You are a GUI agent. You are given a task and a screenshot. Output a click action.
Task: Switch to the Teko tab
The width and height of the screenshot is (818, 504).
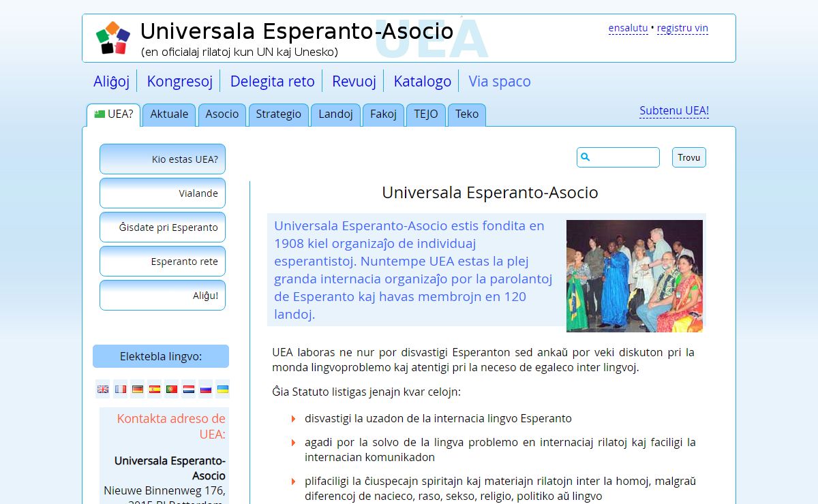point(467,114)
